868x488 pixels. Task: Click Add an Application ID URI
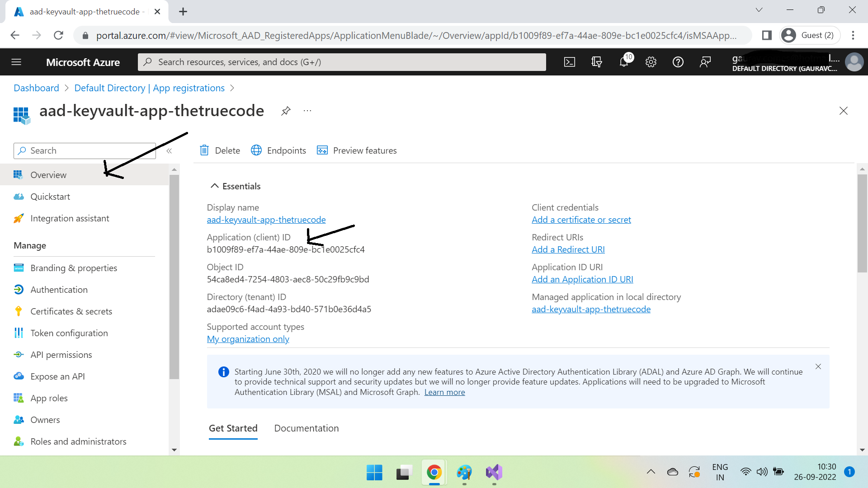point(582,279)
